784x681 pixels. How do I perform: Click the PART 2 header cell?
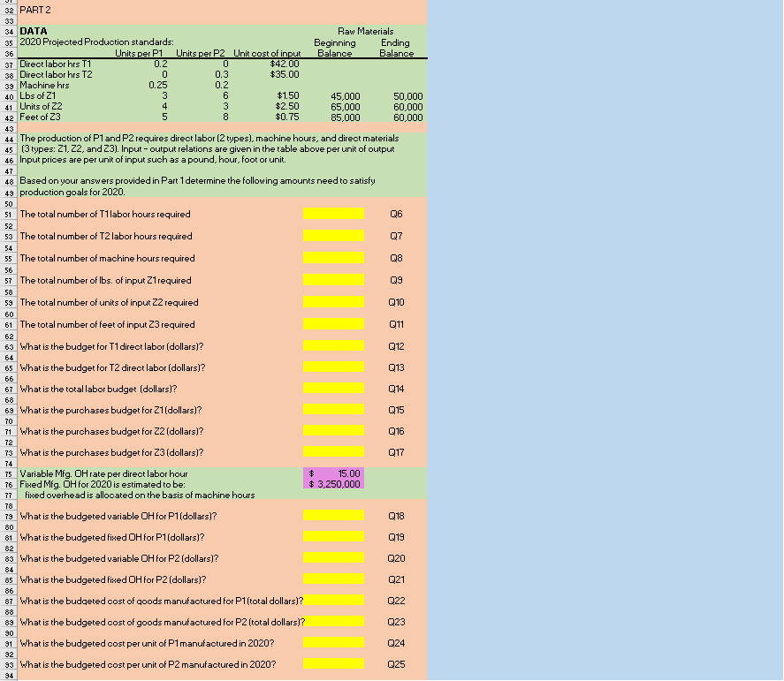click(37, 9)
